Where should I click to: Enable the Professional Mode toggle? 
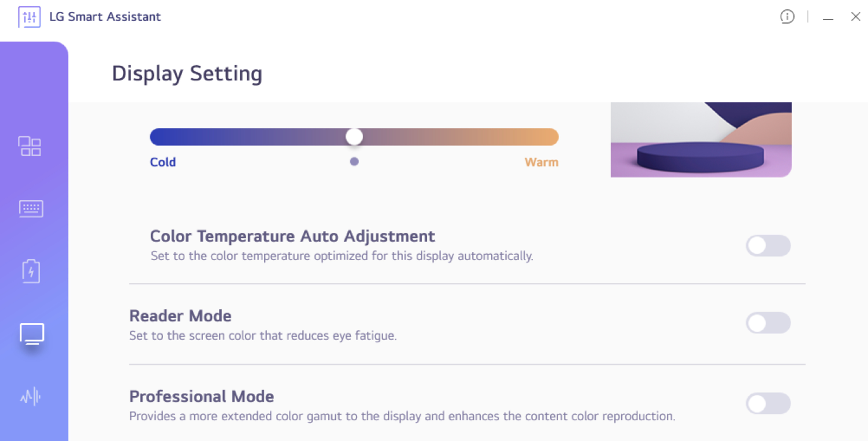[768, 403]
